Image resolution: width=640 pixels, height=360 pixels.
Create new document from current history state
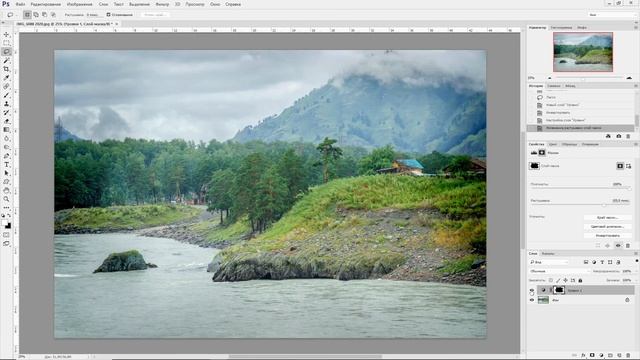pos(608,136)
